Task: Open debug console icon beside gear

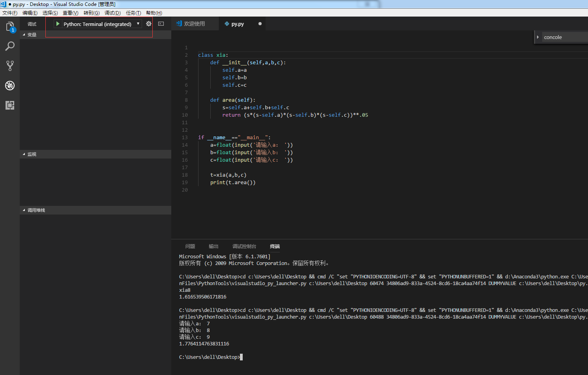Action: tap(161, 24)
